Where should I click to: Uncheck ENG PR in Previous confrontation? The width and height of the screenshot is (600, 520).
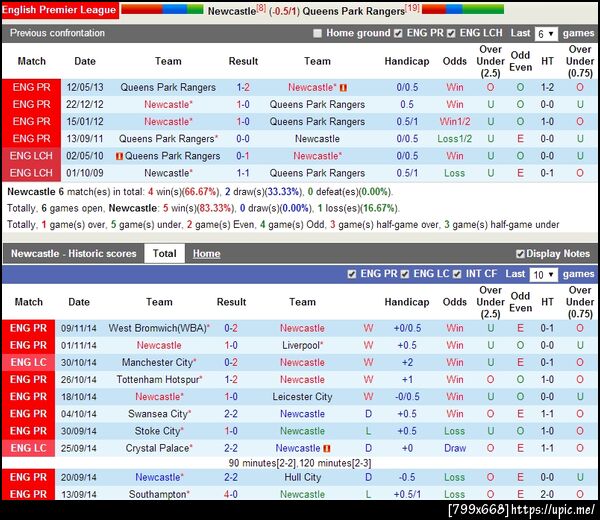[398, 33]
